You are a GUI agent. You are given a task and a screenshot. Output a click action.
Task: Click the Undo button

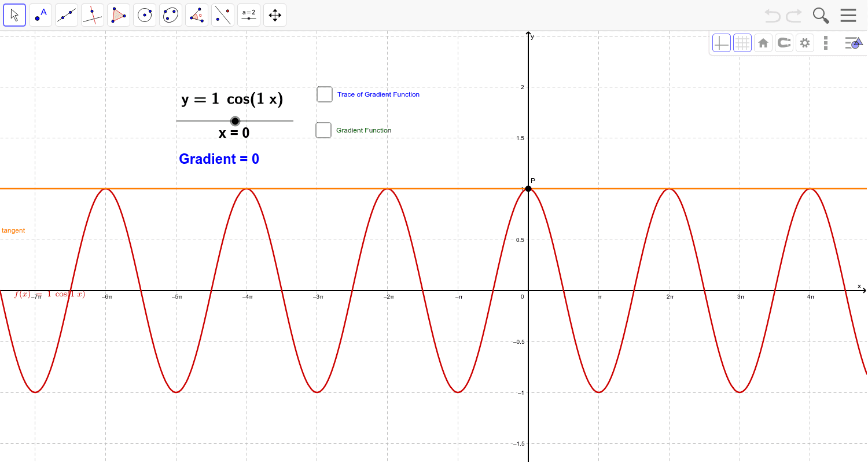point(773,16)
